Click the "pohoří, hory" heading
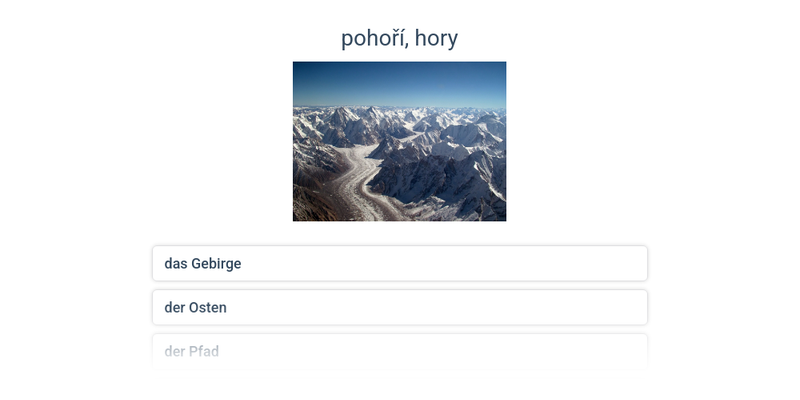800x400 pixels. 399,38
